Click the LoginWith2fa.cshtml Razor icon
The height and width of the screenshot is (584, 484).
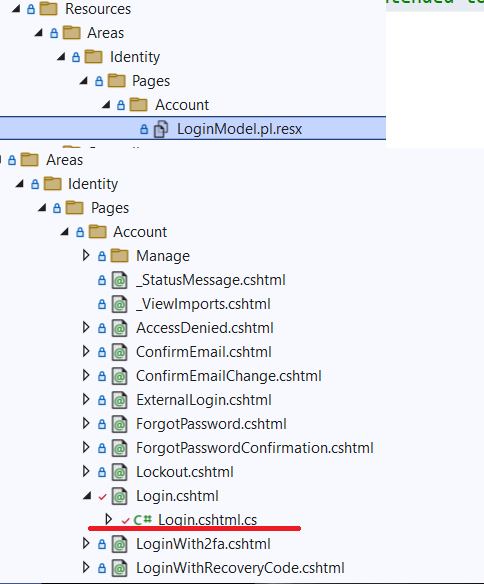pos(120,544)
